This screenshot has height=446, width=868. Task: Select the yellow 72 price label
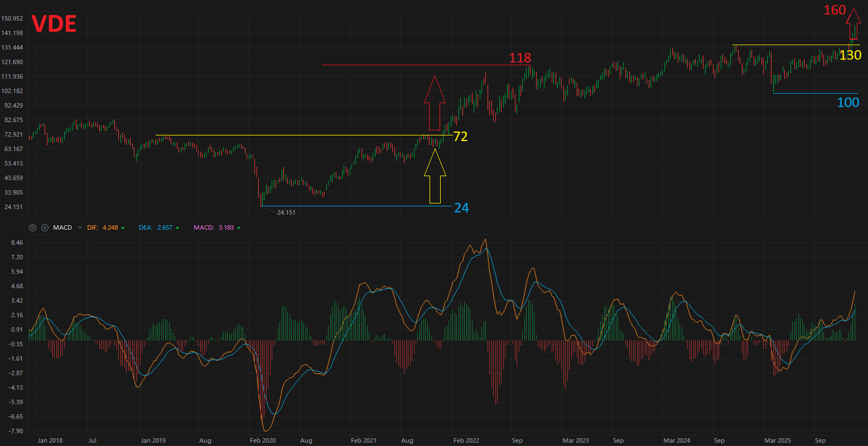click(x=460, y=137)
